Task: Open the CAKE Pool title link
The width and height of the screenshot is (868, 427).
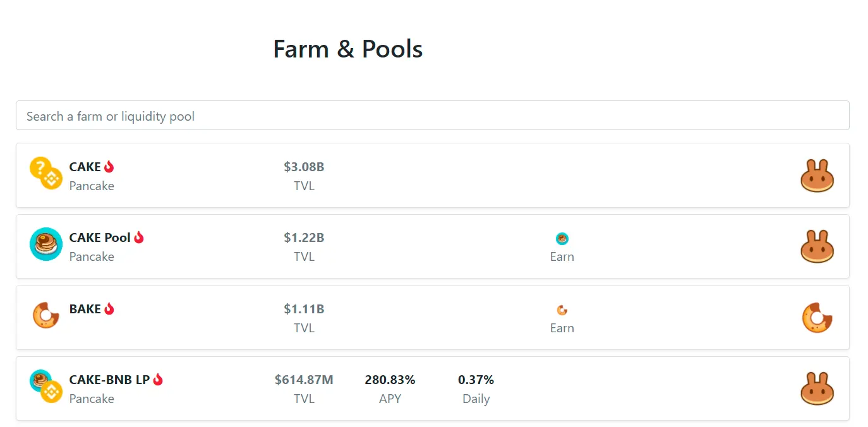Action: tap(100, 238)
